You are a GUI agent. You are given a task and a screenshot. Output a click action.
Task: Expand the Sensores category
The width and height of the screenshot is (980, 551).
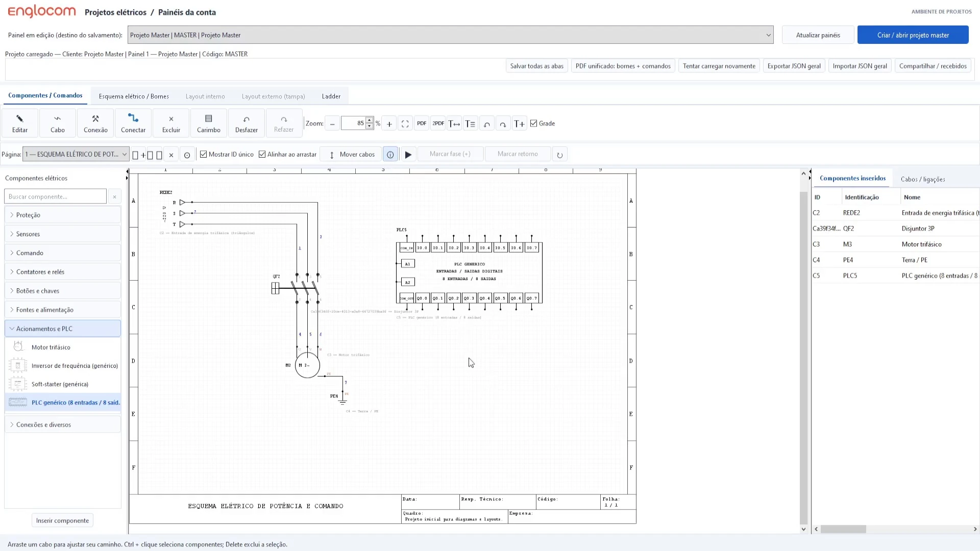click(63, 234)
